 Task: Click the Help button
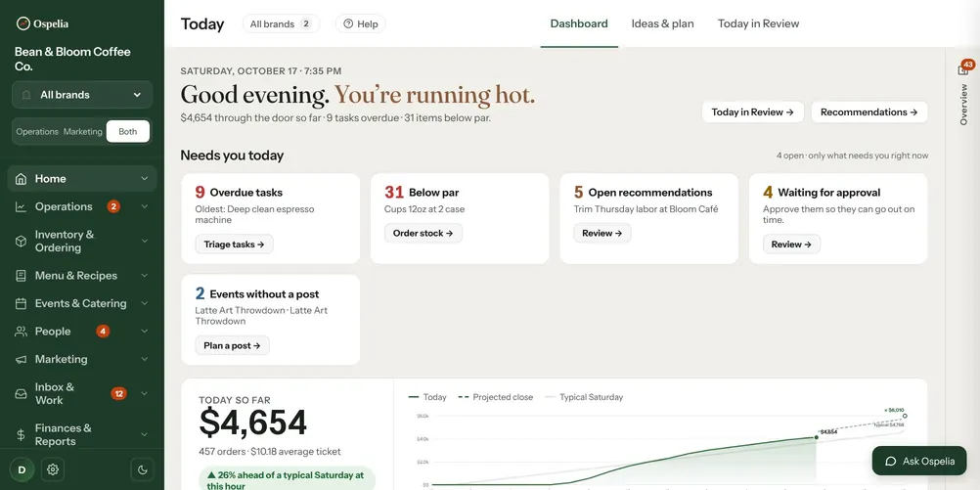tap(361, 23)
